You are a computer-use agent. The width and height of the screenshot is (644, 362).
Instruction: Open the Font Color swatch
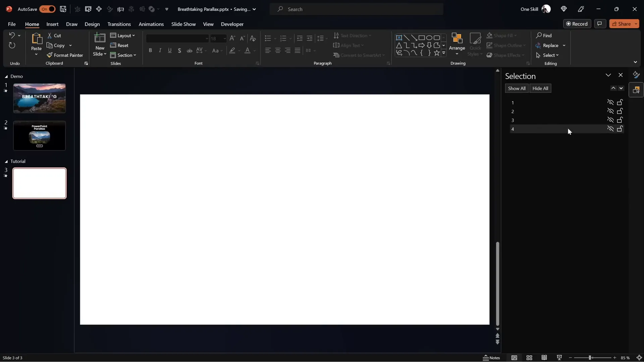pyautogui.click(x=248, y=51)
